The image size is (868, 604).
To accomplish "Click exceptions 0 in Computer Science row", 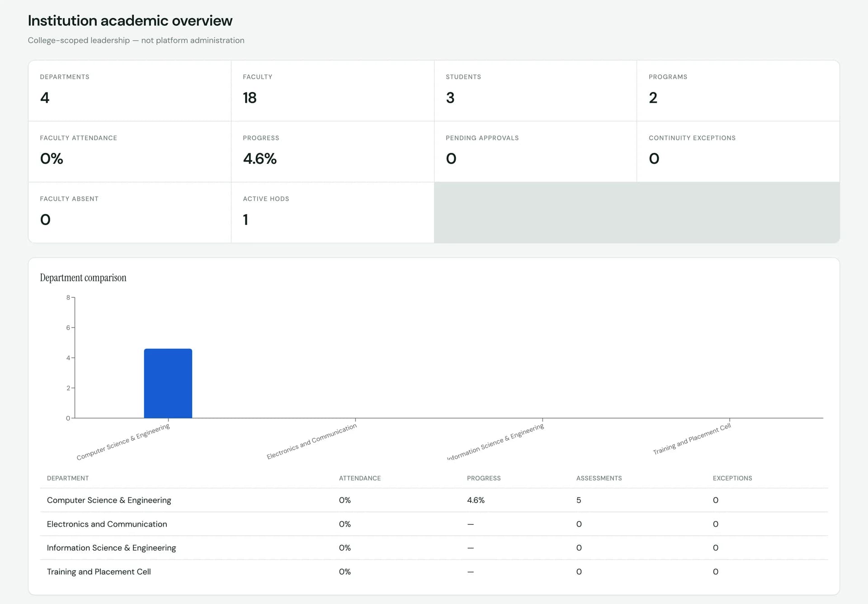I will point(716,500).
